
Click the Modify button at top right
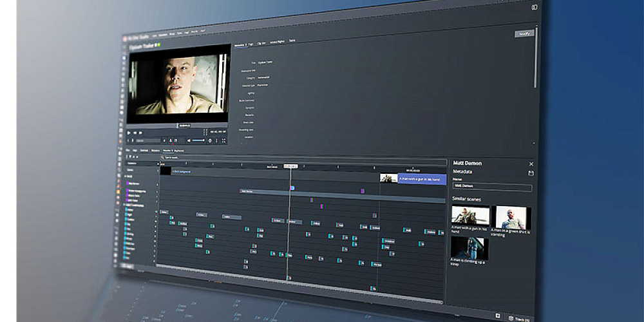[524, 33]
